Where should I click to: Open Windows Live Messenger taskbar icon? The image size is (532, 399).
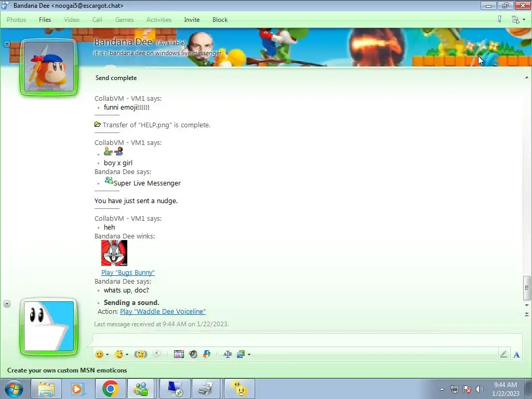pyautogui.click(x=141, y=389)
